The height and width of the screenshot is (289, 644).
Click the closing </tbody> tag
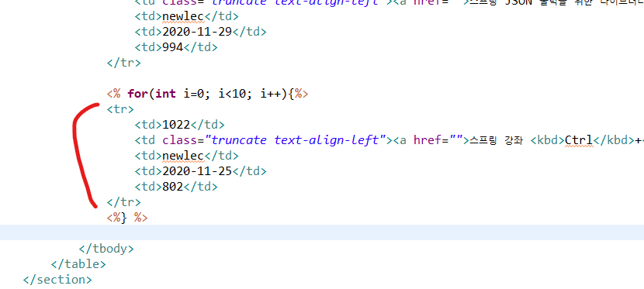[x=106, y=249]
